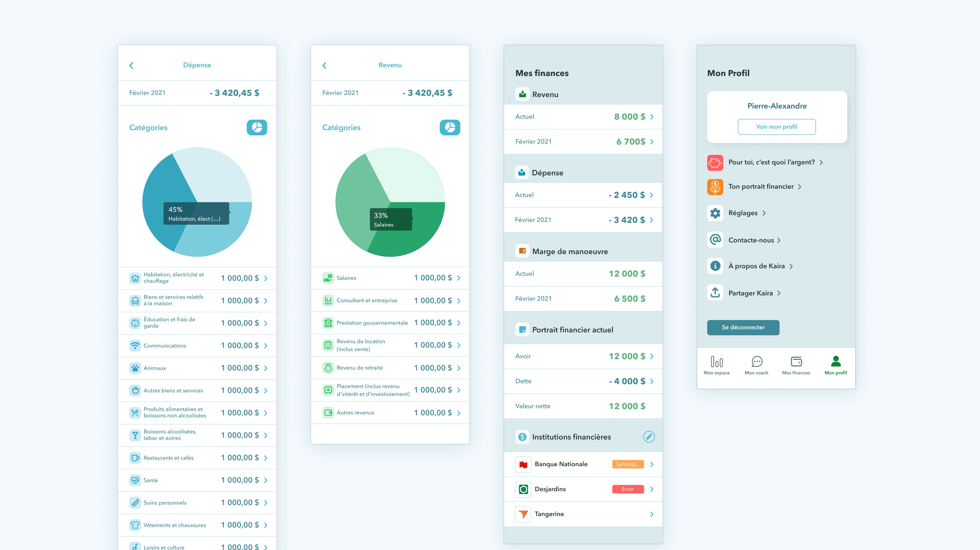The height and width of the screenshot is (550, 980).
Task: Go back from the Revenu screen
Action: [324, 66]
